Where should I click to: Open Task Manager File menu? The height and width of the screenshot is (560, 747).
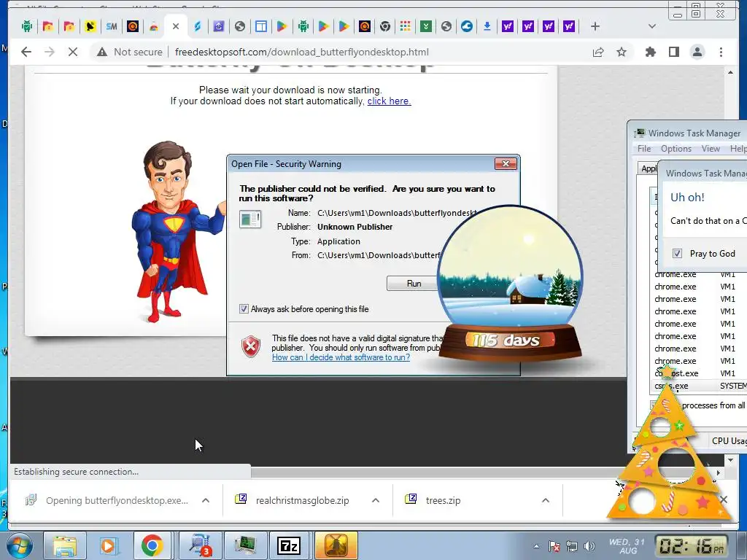coord(644,149)
